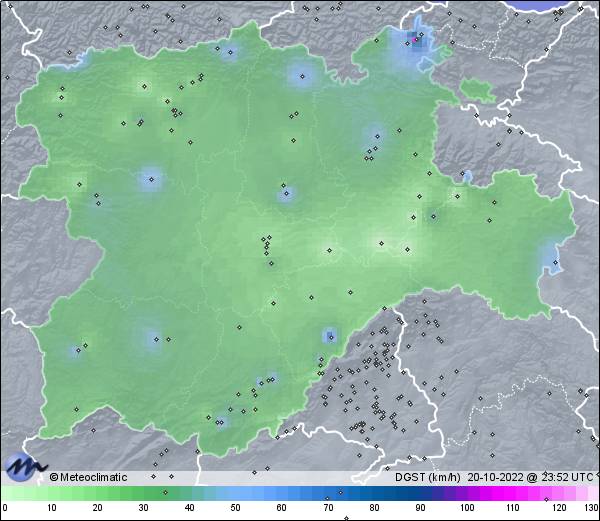This screenshot has height=521, width=600.
Task: Click the scale label 40
Action: [x=189, y=508]
